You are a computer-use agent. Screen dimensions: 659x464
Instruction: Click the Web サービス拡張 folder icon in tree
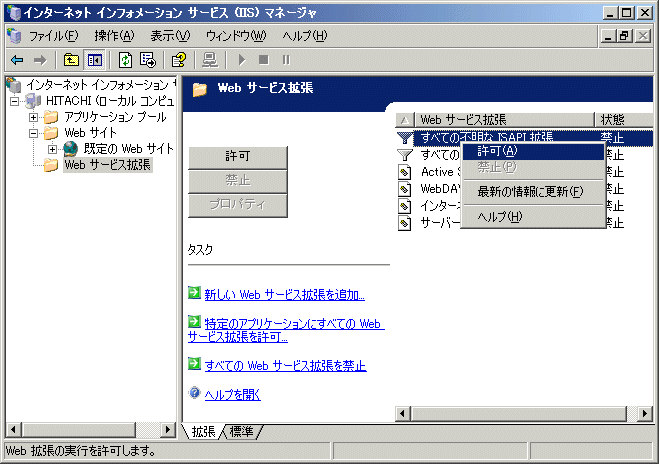coord(51,165)
